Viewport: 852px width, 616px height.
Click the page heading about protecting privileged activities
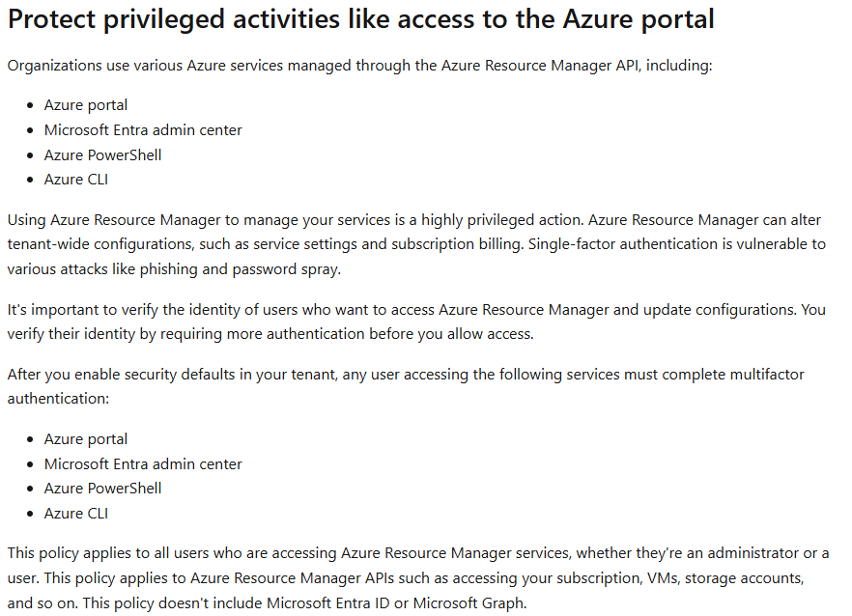361,19
